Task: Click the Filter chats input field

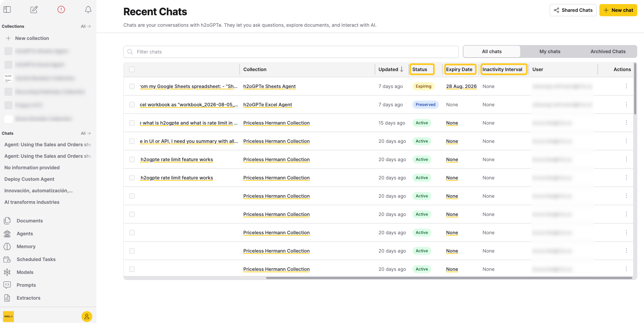Action: (x=291, y=52)
